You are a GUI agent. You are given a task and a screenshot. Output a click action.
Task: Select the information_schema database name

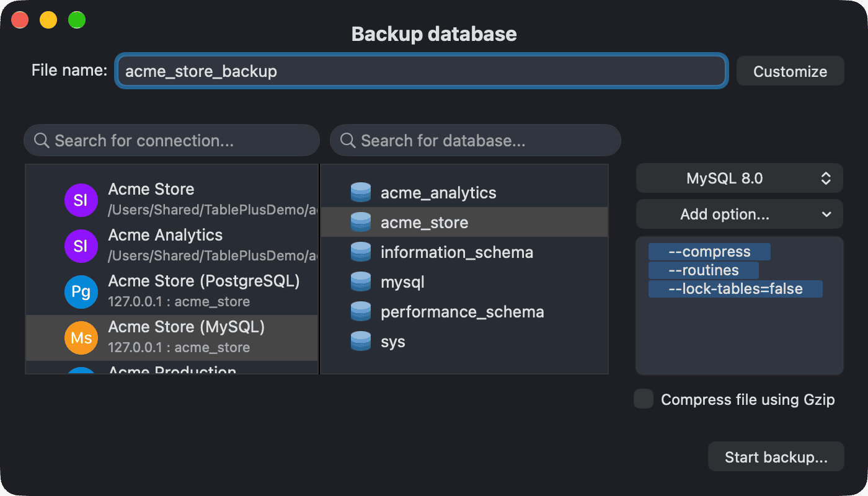(x=457, y=252)
